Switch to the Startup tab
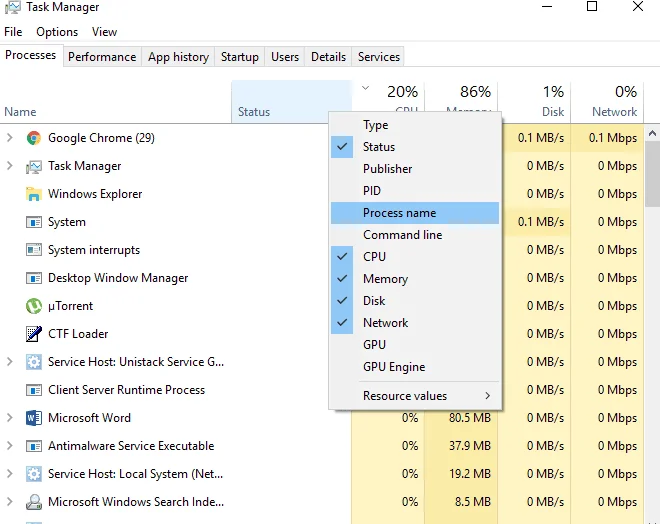Viewport: 660px width, 524px height. point(240,57)
